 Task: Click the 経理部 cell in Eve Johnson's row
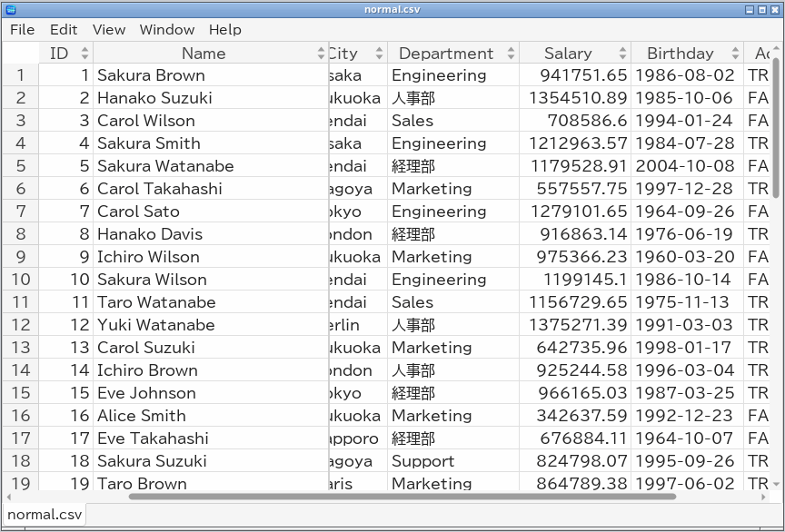point(453,393)
